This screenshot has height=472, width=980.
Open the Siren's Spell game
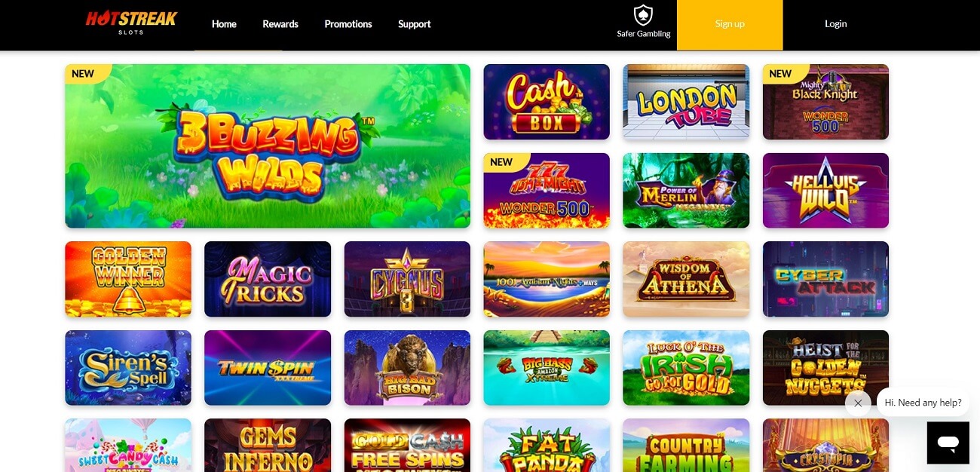(x=128, y=368)
